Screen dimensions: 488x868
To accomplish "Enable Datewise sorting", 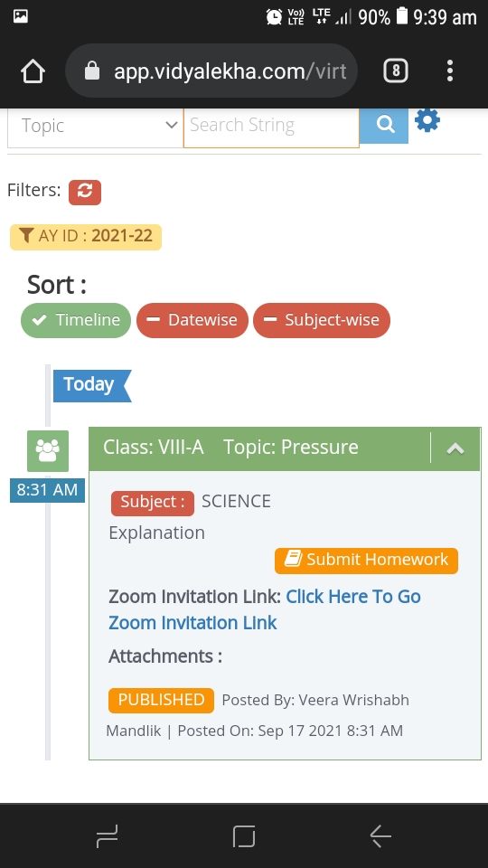I will click(192, 320).
